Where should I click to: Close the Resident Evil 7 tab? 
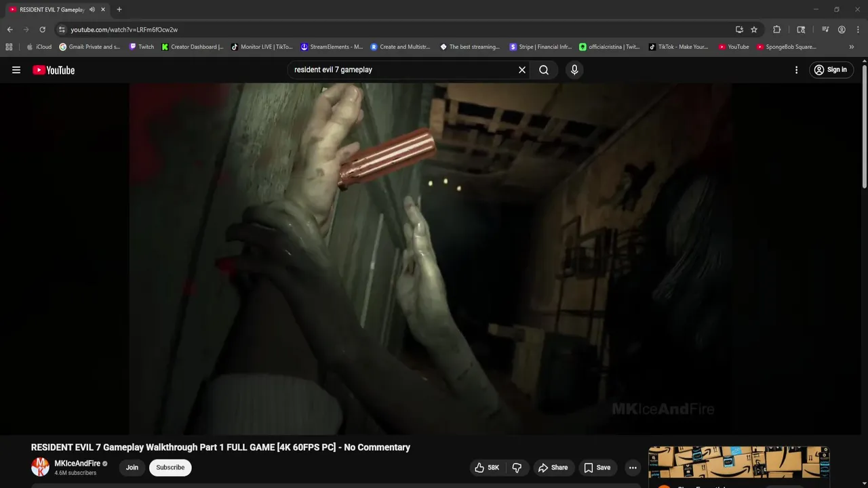(103, 9)
